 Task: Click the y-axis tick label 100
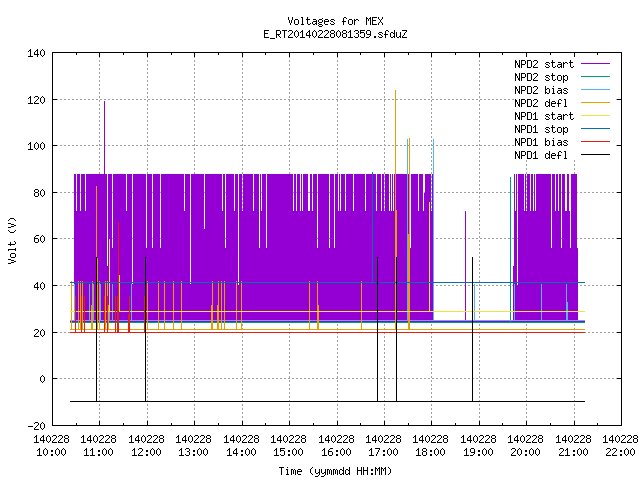(36, 146)
